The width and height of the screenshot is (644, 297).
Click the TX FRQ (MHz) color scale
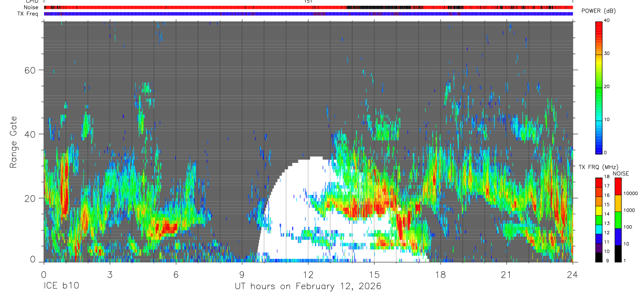(599, 220)
